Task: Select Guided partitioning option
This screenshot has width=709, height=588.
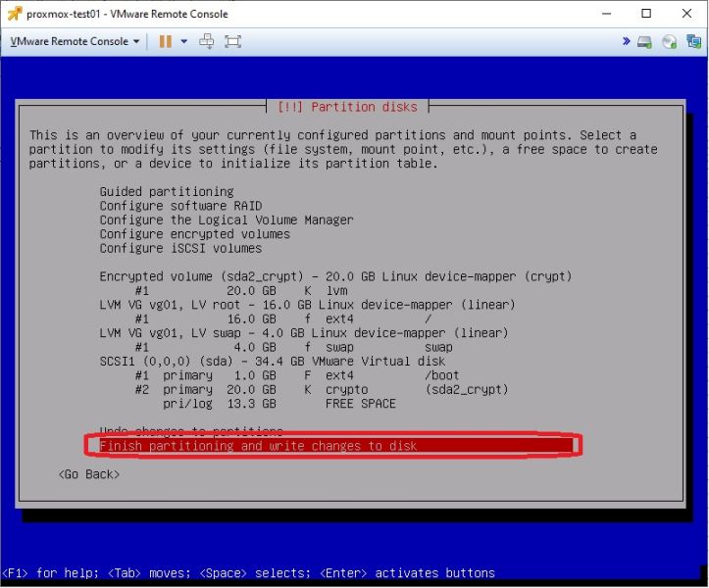Action: [x=167, y=192]
